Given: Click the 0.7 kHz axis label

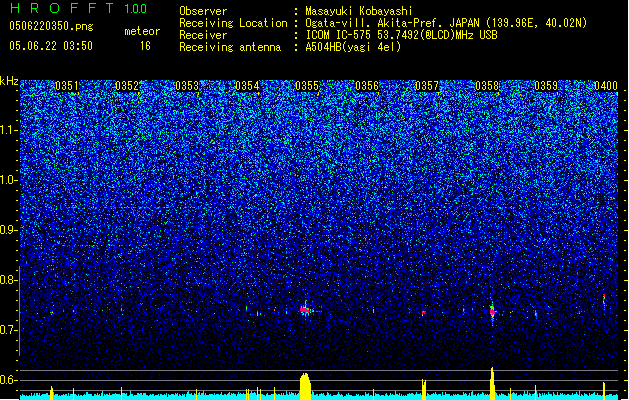Looking at the screenshot, I should 8,330.
